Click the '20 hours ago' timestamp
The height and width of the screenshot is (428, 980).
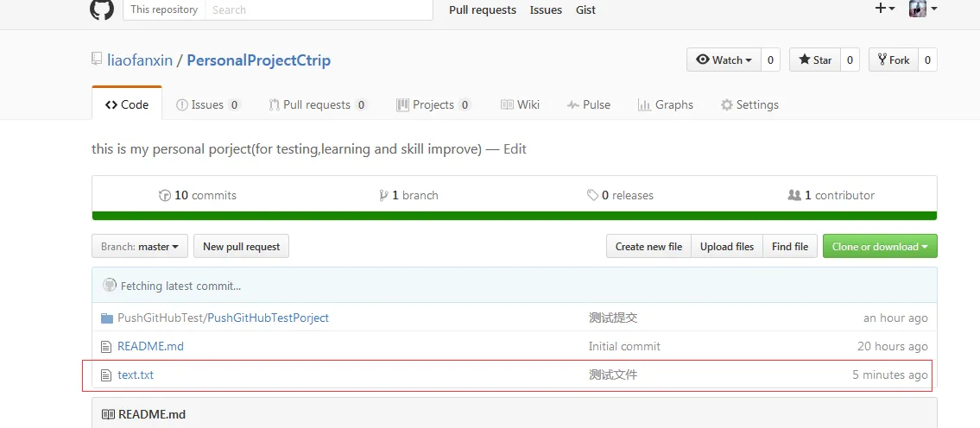point(893,346)
